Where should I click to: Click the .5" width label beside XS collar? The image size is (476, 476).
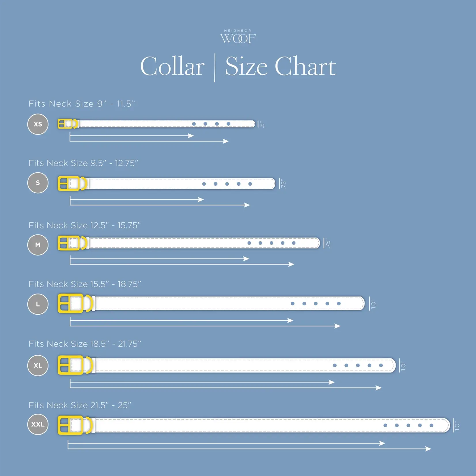(x=262, y=124)
